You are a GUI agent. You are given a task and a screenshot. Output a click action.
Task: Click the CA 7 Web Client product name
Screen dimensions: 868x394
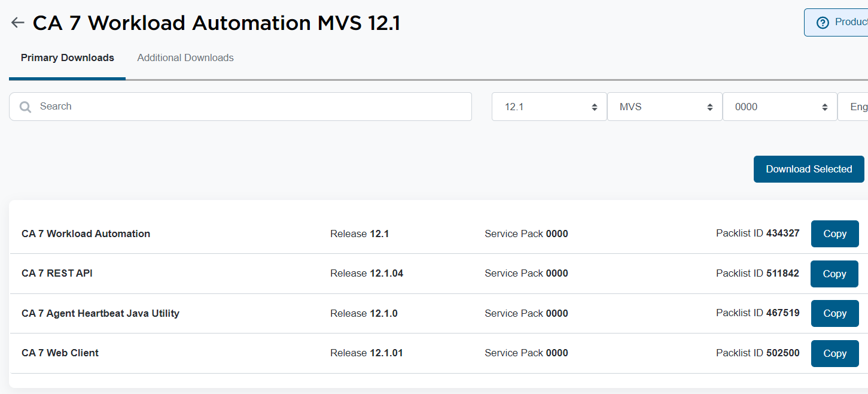pos(60,353)
